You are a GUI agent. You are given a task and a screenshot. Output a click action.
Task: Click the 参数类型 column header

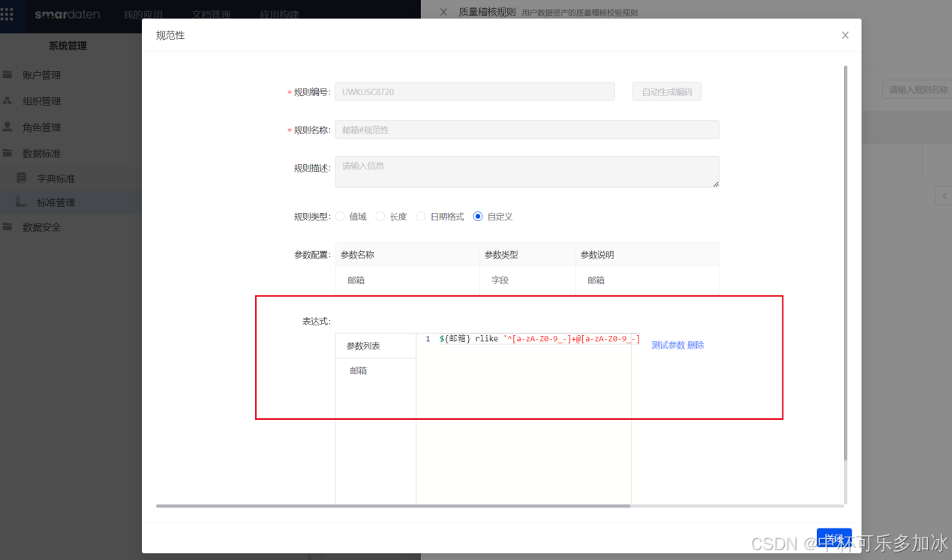527,254
